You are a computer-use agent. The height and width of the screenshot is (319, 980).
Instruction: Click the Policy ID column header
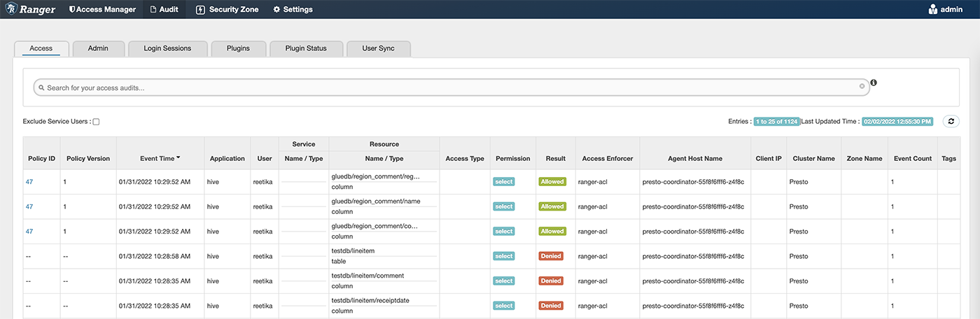coord(41,159)
